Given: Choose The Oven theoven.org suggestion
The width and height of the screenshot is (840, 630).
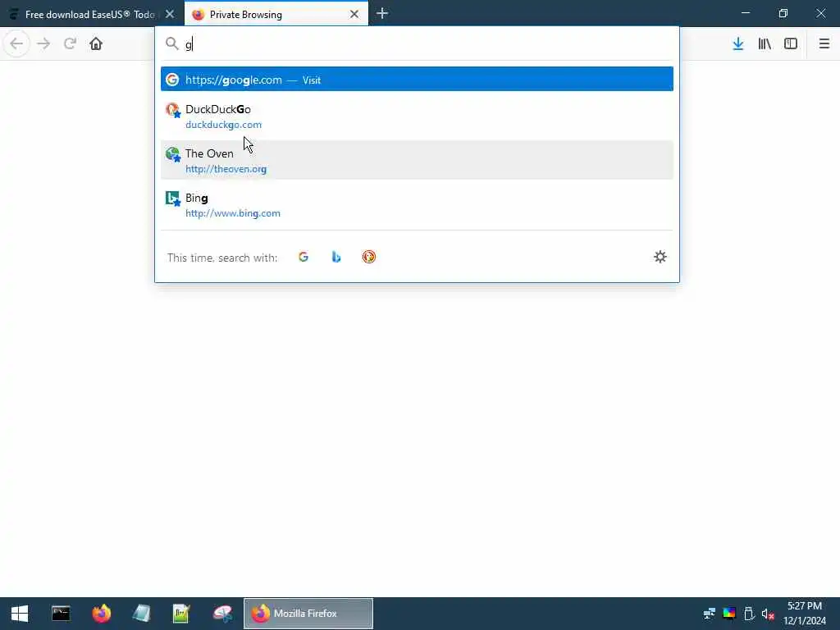Looking at the screenshot, I should 417,160.
